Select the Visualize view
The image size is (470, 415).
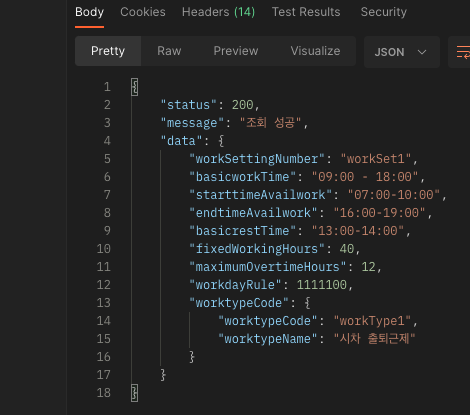(x=315, y=51)
